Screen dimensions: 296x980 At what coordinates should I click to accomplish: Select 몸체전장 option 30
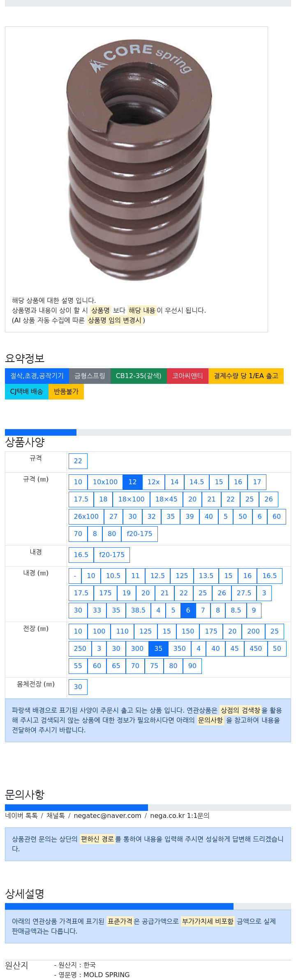(78, 687)
